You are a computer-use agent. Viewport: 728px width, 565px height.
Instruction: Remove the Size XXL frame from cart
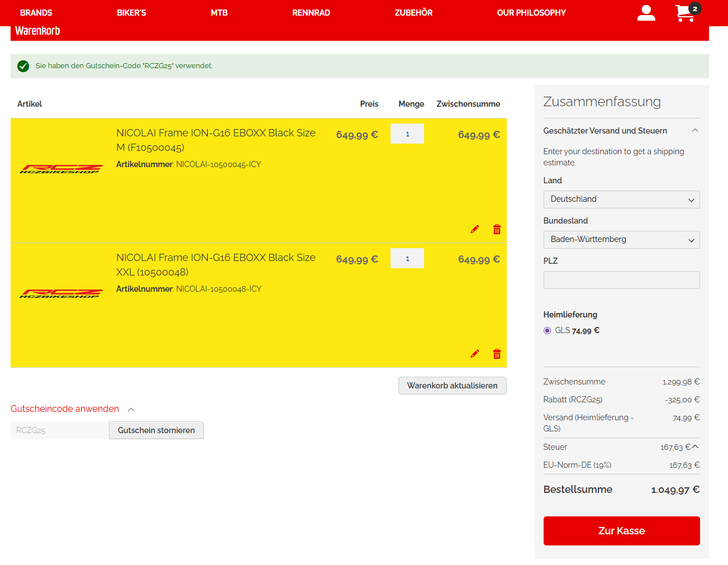[497, 354]
